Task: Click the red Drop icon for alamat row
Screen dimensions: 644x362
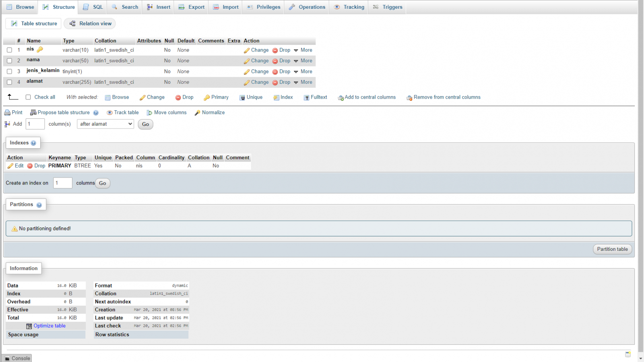Action: [x=275, y=83]
